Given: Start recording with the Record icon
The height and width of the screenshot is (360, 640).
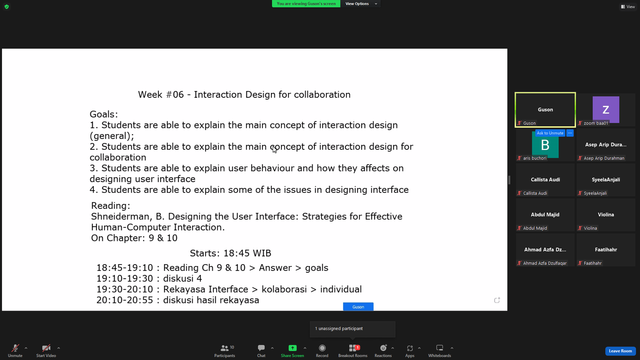Looking at the screenshot, I should [322, 348].
